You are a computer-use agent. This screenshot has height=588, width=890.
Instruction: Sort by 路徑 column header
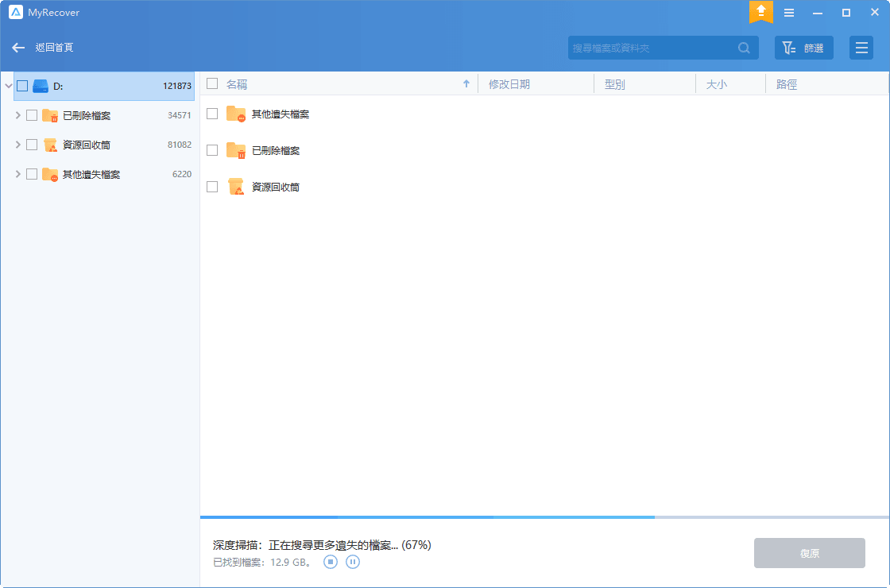click(787, 84)
